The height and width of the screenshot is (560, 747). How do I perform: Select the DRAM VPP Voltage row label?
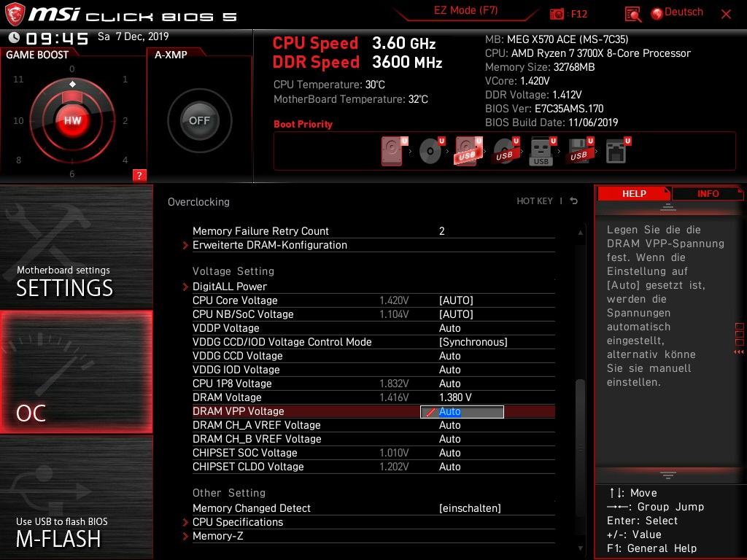(x=239, y=411)
